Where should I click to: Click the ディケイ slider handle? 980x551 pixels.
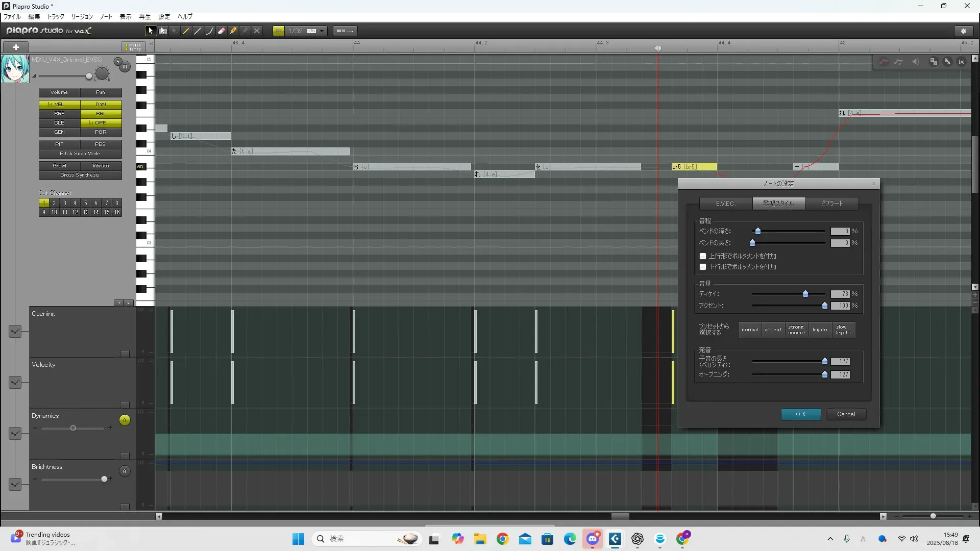pyautogui.click(x=805, y=294)
